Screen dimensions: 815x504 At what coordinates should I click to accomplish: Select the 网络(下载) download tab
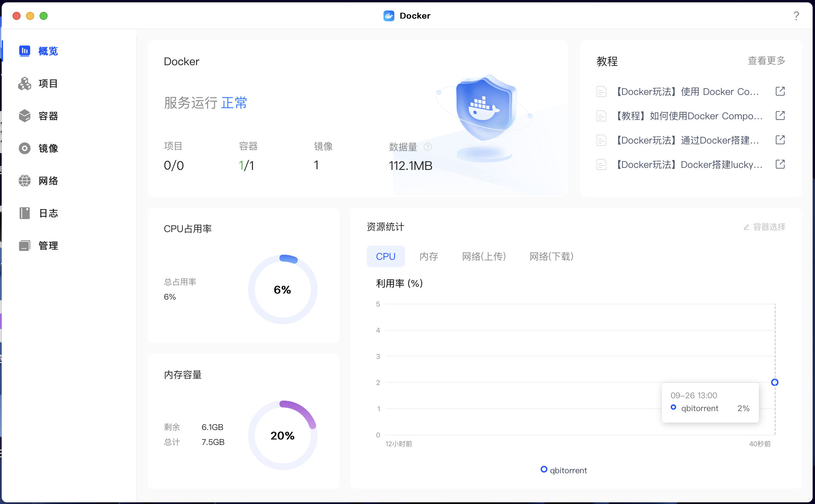(551, 256)
